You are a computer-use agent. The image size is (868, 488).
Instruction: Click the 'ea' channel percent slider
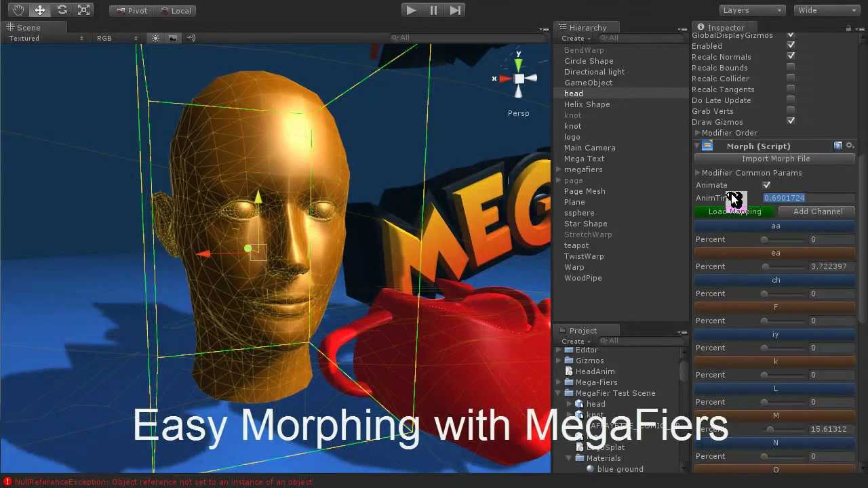click(x=784, y=266)
